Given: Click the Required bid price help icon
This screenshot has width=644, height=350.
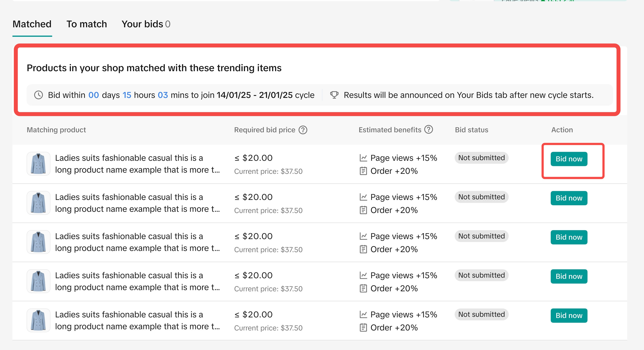Looking at the screenshot, I should 303,130.
